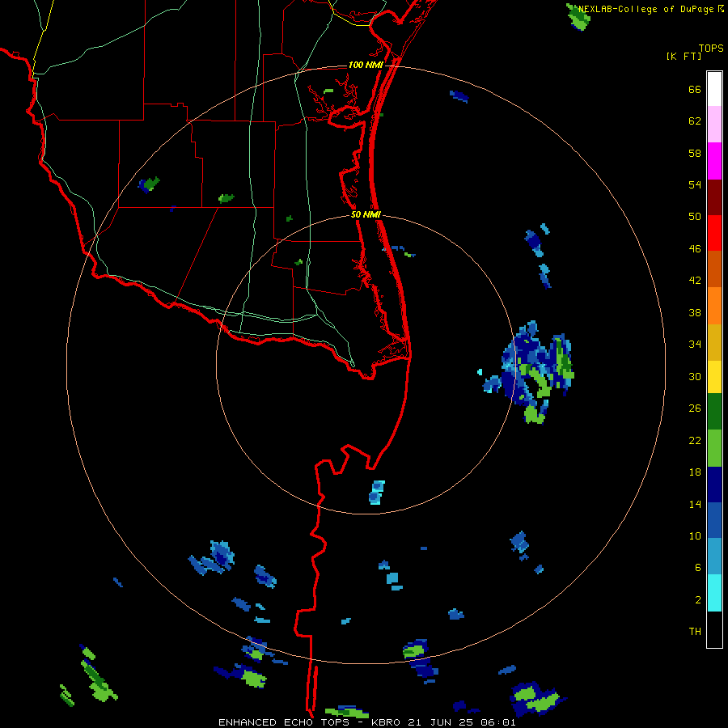Click the K FT units label
This screenshot has width=728, height=728.
(x=684, y=56)
